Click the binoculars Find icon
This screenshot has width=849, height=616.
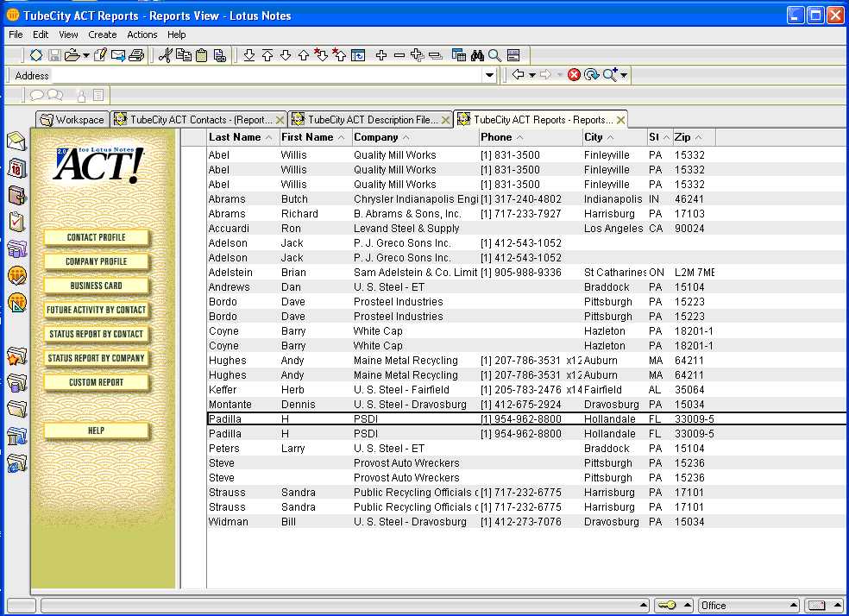pos(477,55)
